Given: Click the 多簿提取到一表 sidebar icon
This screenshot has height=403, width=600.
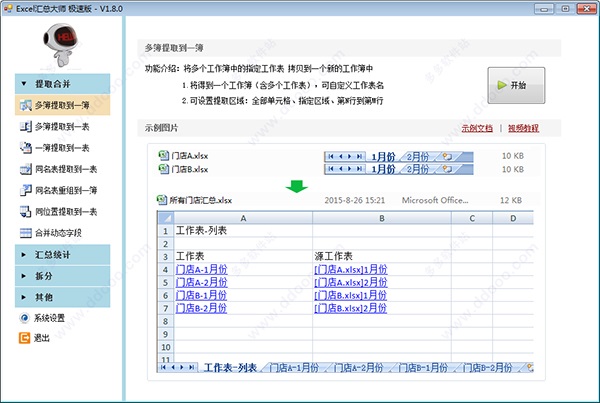Looking at the screenshot, I should [x=26, y=126].
